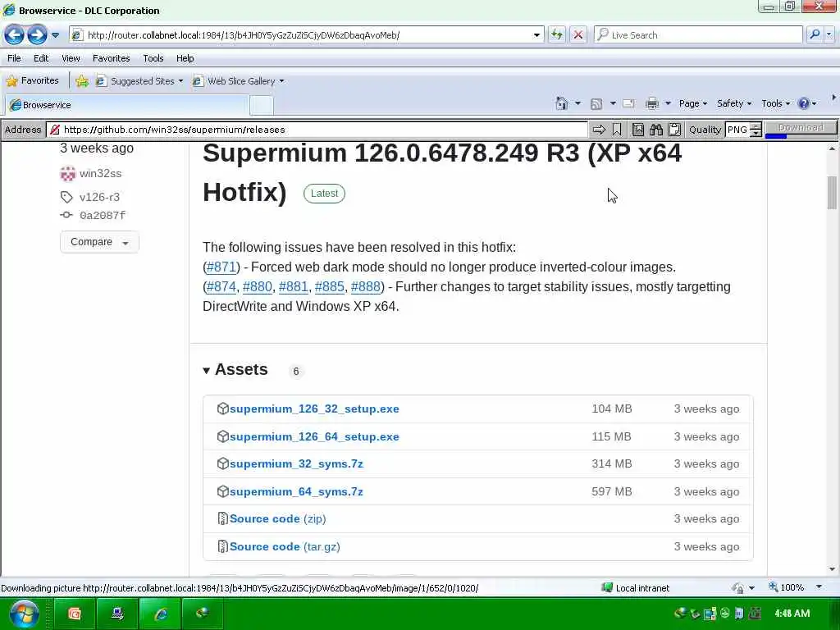This screenshot has width=840, height=630.
Task: Open issue #888 link
Action: point(365,287)
